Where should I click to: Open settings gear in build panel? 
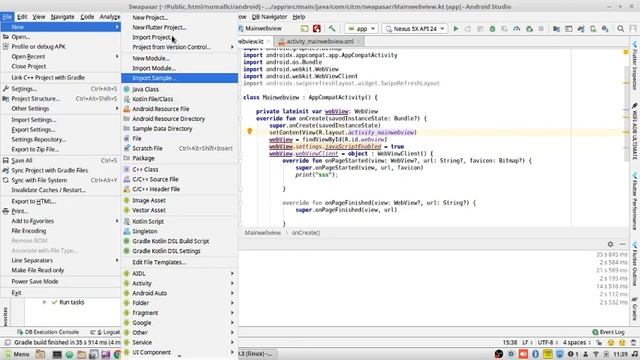coord(610,244)
